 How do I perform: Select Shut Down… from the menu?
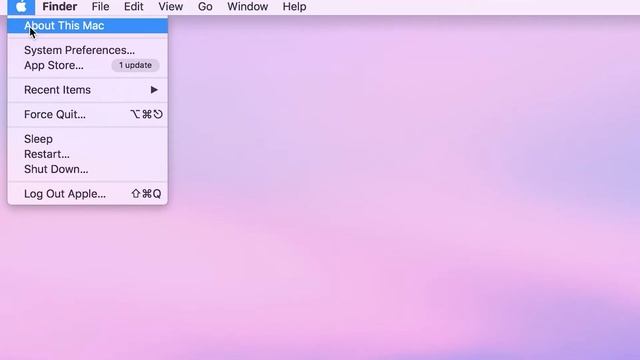click(x=87, y=169)
